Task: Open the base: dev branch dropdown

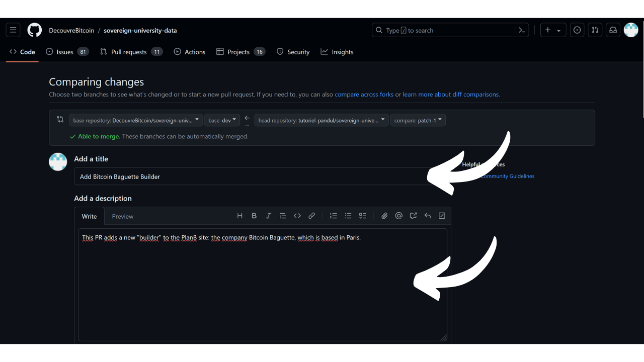Action: [x=222, y=120]
